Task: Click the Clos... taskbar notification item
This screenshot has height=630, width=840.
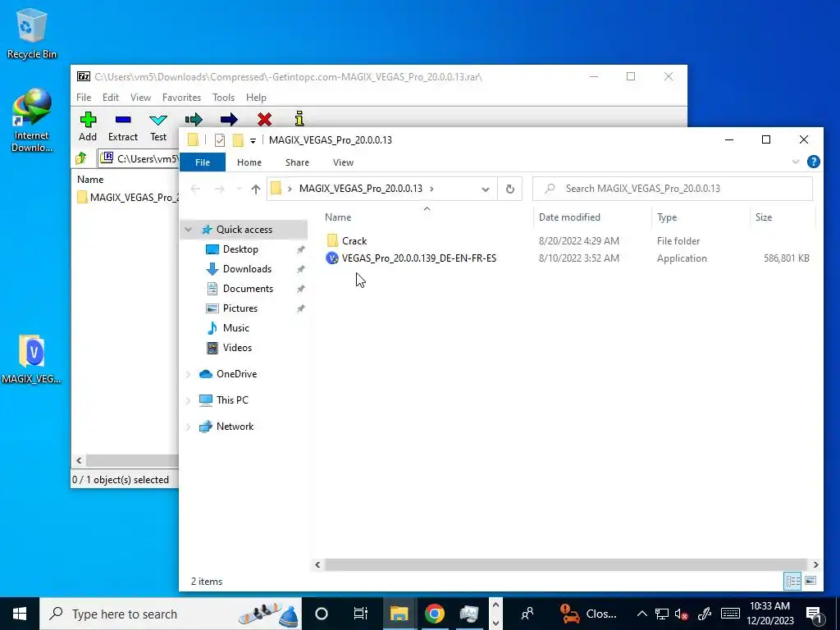Action: (x=589, y=614)
